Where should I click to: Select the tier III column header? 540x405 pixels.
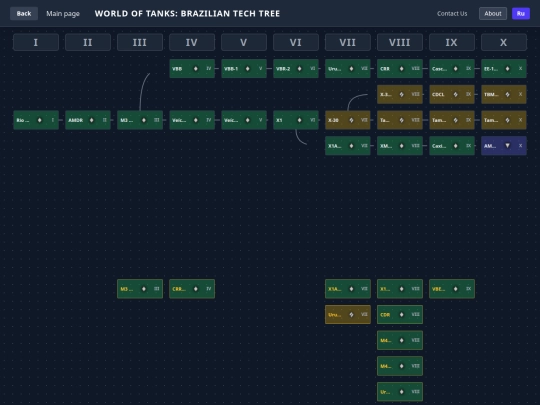point(140,42)
